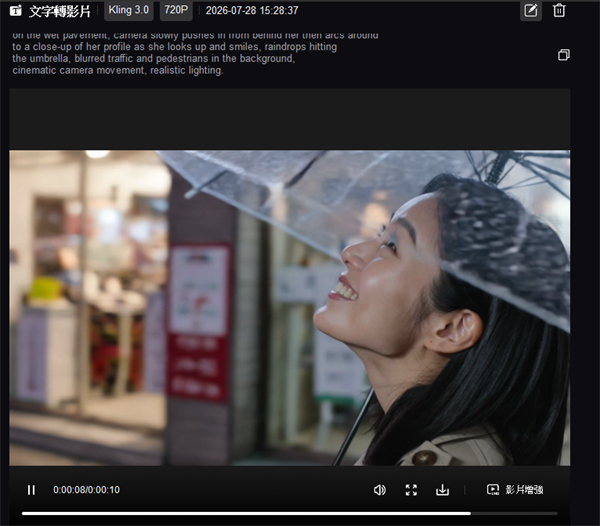
Task: Download the generated video
Action: tap(442, 490)
